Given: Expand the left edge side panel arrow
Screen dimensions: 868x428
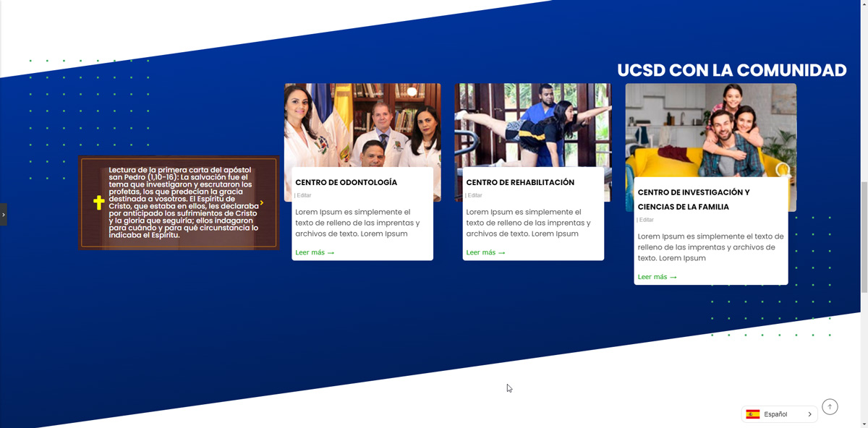Looking at the screenshot, I should (4, 215).
